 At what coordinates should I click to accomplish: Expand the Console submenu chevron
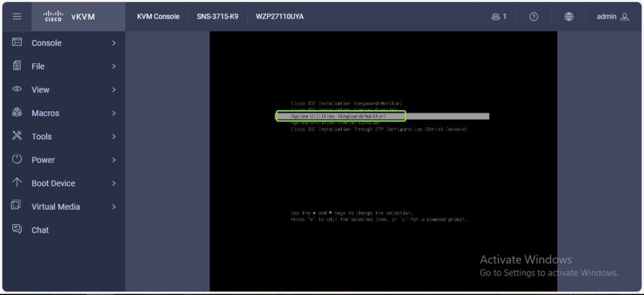pos(113,43)
